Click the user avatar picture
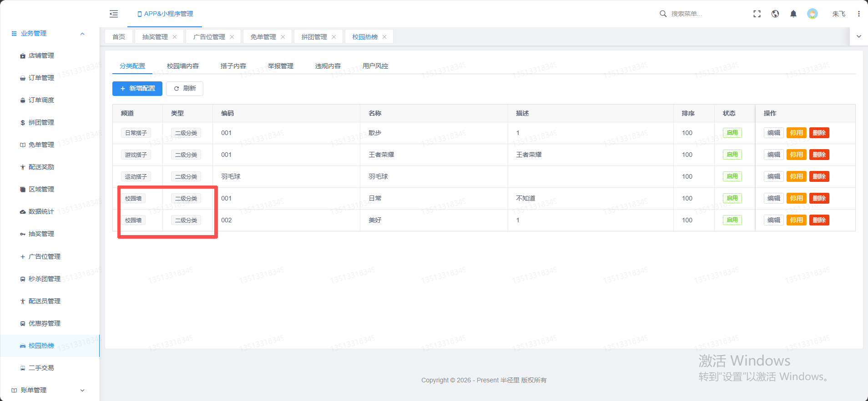Viewport: 868px width, 401px height. pyautogui.click(x=812, y=14)
